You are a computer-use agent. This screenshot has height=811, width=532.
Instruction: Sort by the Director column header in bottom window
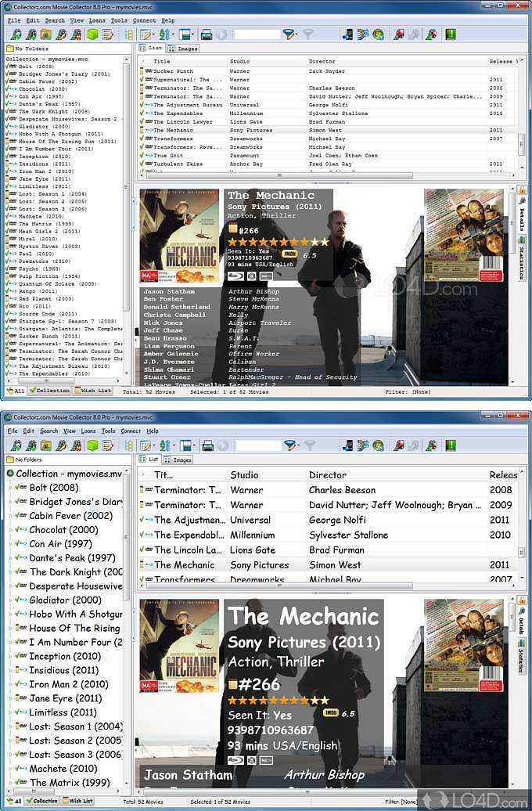click(327, 475)
